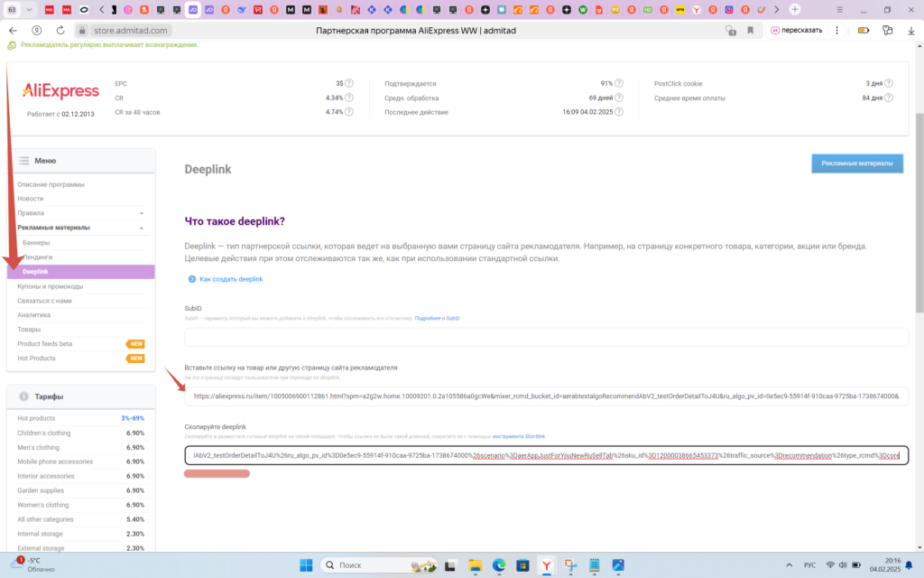Open the browser downloads icon
This screenshot has height=578, width=924.
click(x=911, y=30)
